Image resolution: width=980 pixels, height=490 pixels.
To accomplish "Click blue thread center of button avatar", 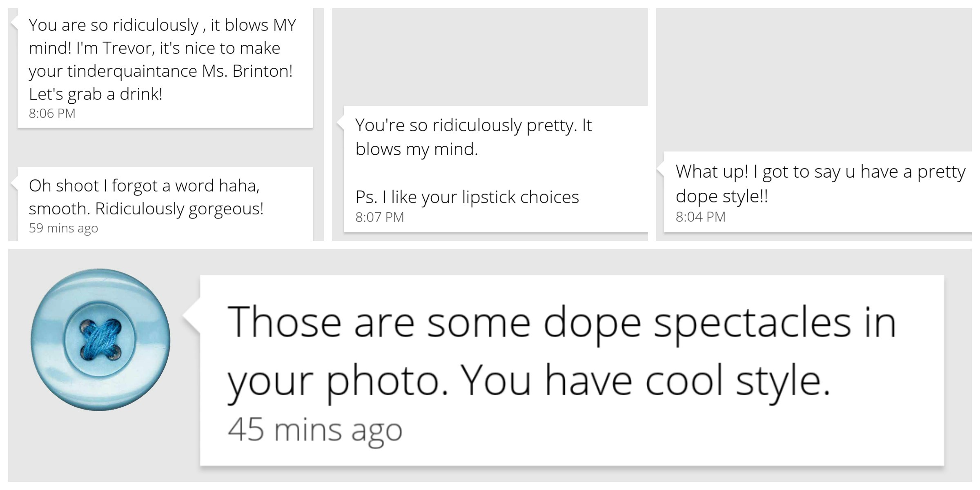I will 100,340.
